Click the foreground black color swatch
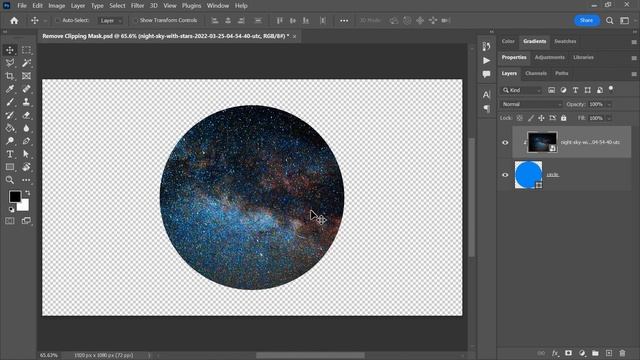 click(15, 196)
